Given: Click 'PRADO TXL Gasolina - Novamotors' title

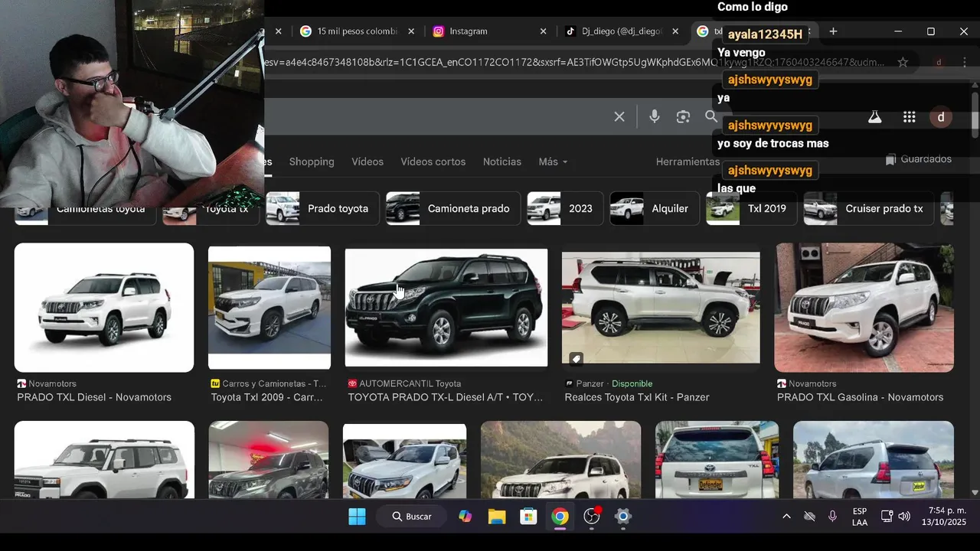Looking at the screenshot, I should 860,397.
